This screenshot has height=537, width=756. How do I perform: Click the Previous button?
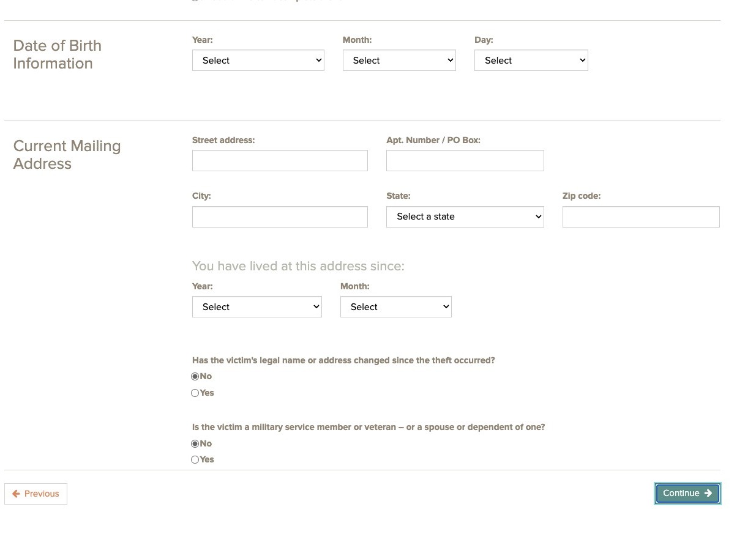pos(36,494)
